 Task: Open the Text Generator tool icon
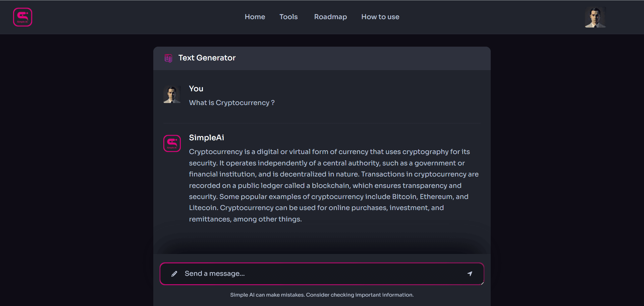point(168,58)
